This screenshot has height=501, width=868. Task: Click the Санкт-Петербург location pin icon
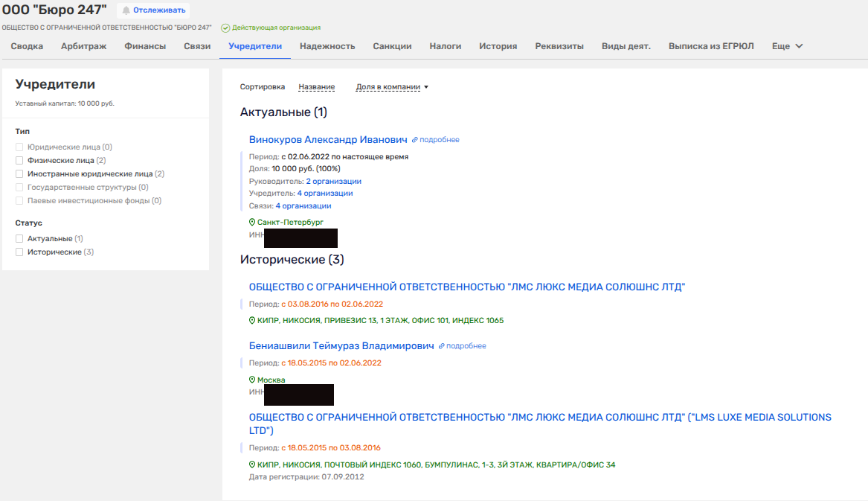(252, 223)
